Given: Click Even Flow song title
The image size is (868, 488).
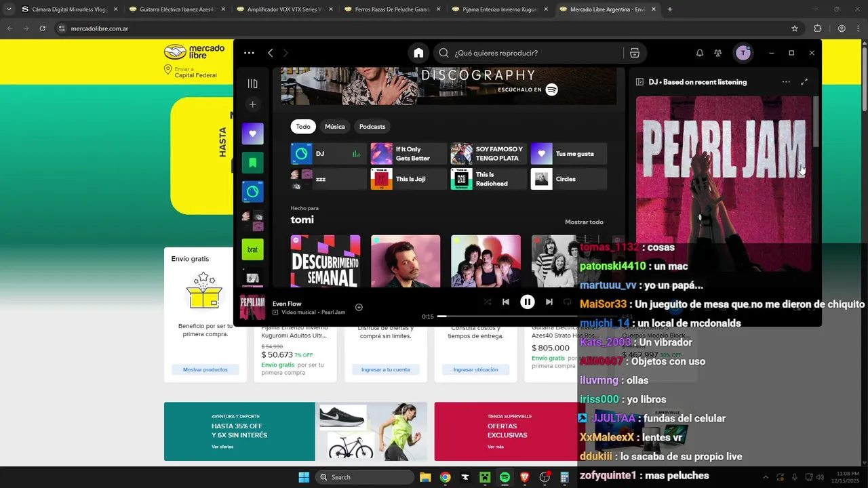Looking at the screenshot, I should coord(287,304).
